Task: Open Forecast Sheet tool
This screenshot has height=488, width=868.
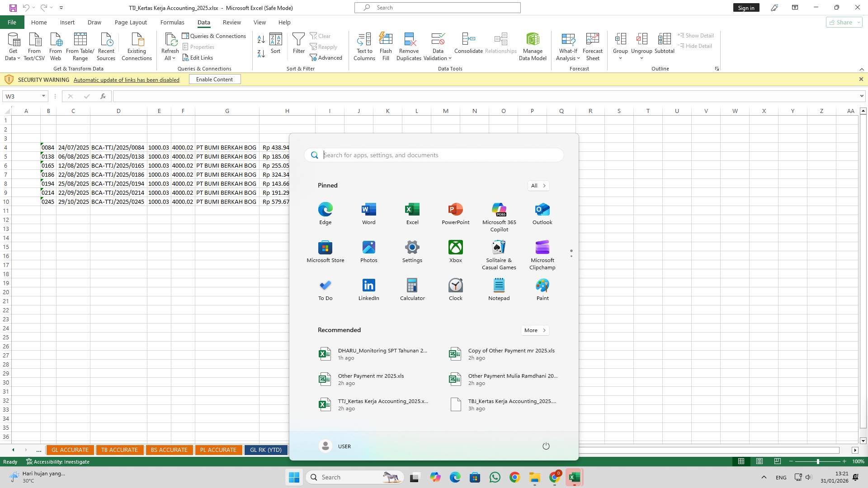Action: [592, 45]
